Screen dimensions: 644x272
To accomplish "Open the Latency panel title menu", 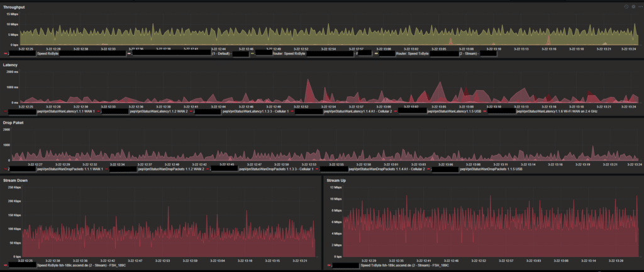I will (9, 65).
